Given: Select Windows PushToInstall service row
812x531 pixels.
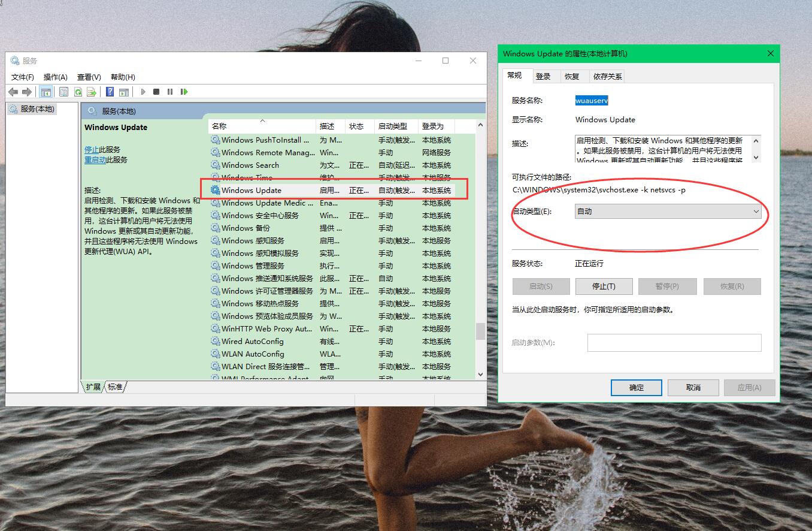Looking at the screenshot, I should pos(332,140).
